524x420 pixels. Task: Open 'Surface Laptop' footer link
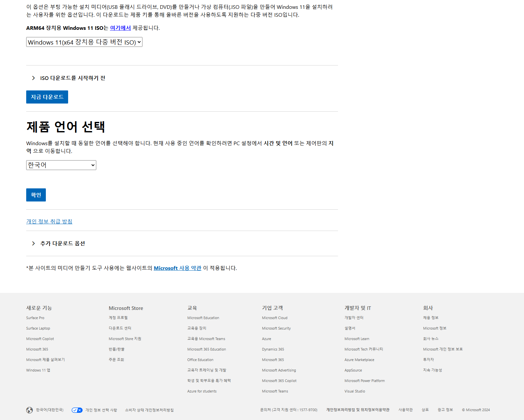[38, 328]
